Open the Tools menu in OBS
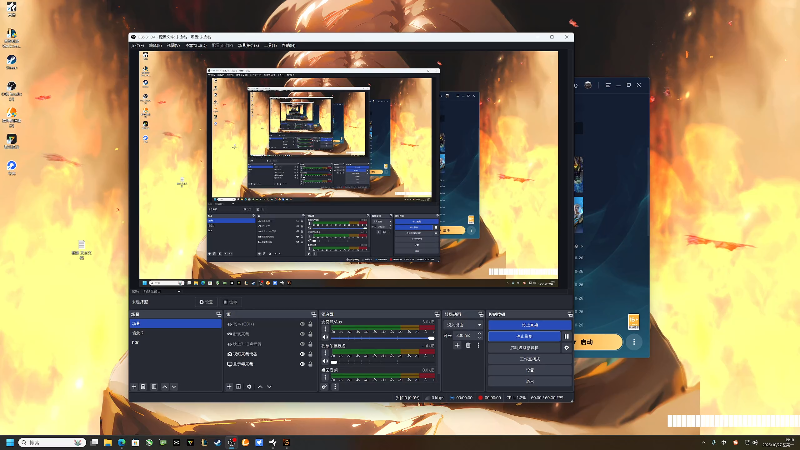Image resolution: width=800 pixels, height=450 pixels. (270, 45)
